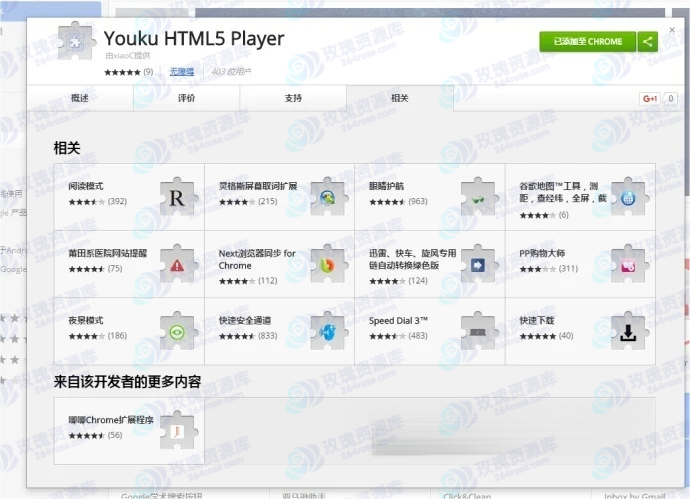Click the Next浏览器同步 for Chrome icon
The width and height of the screenshot is (690, 499).
pyautogui.click(x=328, y=264)
